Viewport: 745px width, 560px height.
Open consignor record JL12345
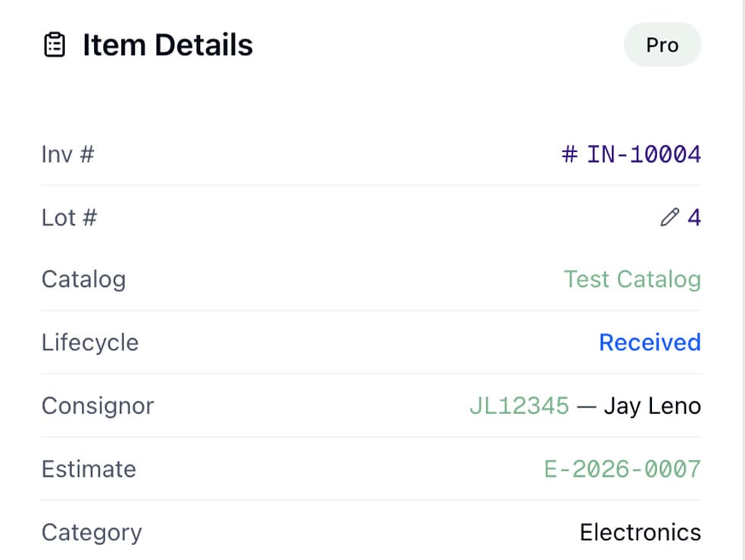(520, 406)
